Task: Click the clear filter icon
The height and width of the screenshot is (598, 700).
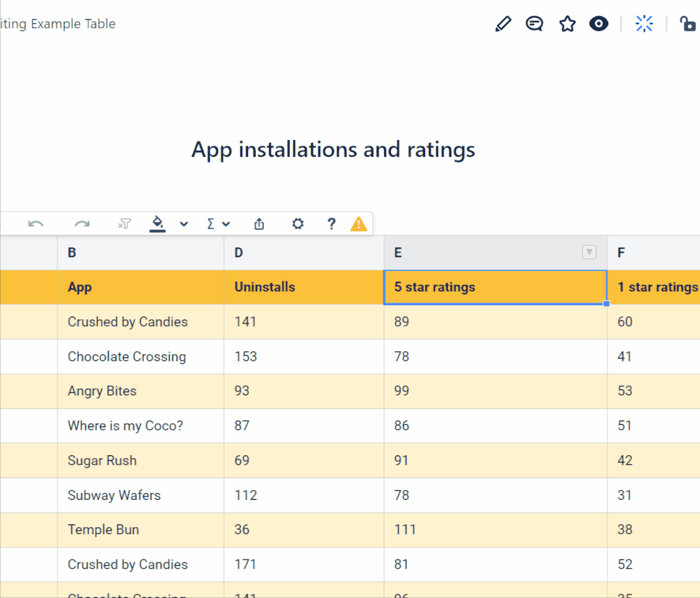Action: point(124,223)
